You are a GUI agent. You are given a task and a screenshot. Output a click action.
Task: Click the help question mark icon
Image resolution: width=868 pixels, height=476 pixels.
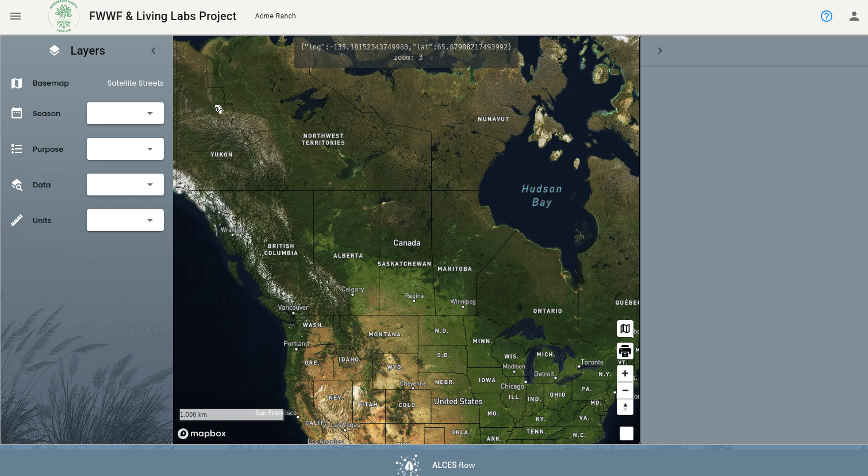tap(827, 16)
